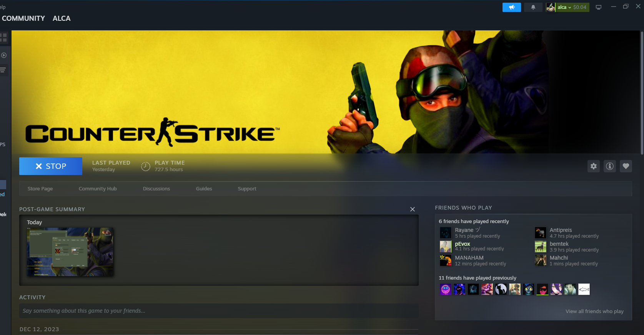
Task: Toggle favorite heart icon
Action: [x=626, y=166]
